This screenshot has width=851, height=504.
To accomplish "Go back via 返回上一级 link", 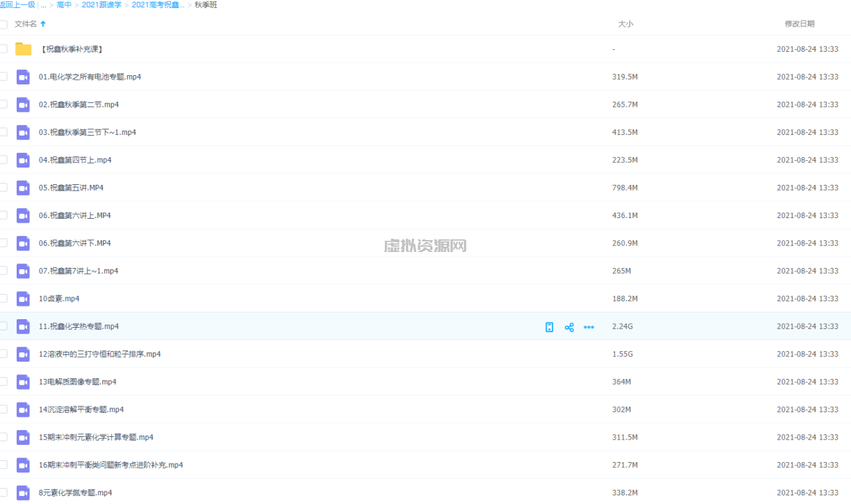I will click(x=17, y=5).
